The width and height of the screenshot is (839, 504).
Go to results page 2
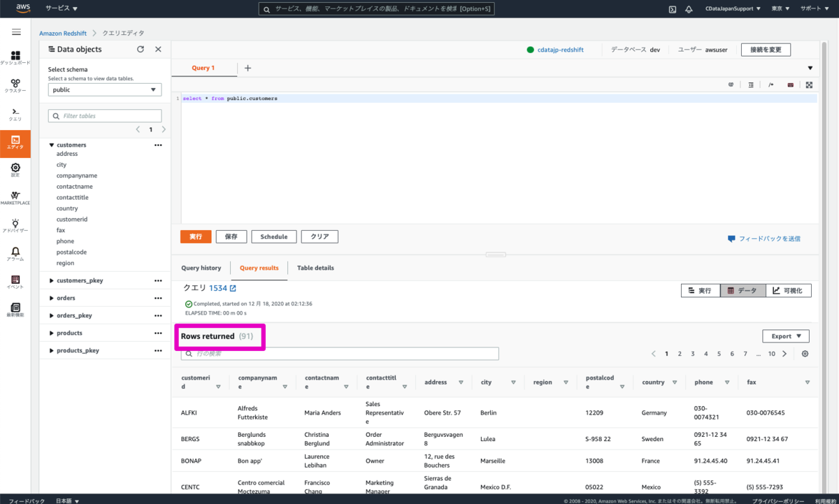680,354
